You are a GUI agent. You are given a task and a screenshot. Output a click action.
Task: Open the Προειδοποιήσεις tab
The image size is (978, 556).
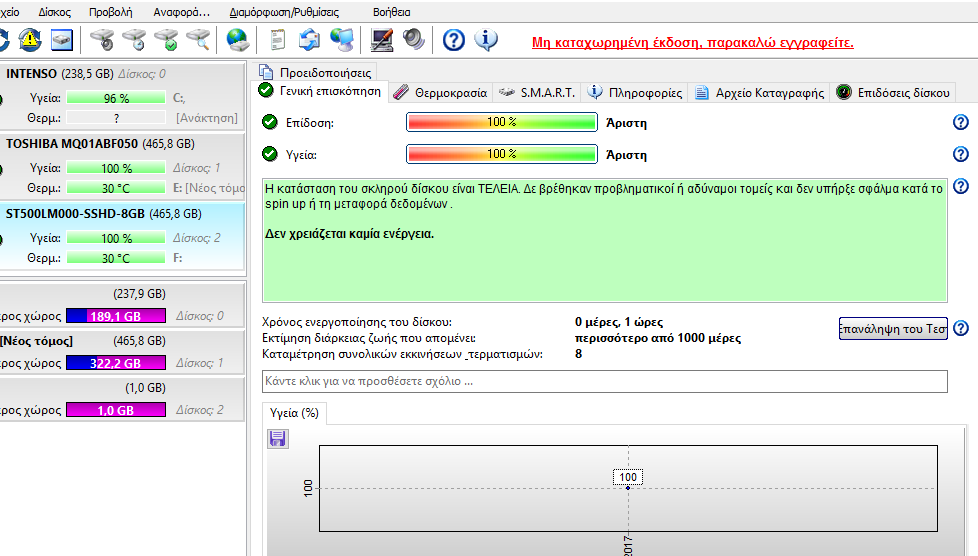click(x=316, y=72)
